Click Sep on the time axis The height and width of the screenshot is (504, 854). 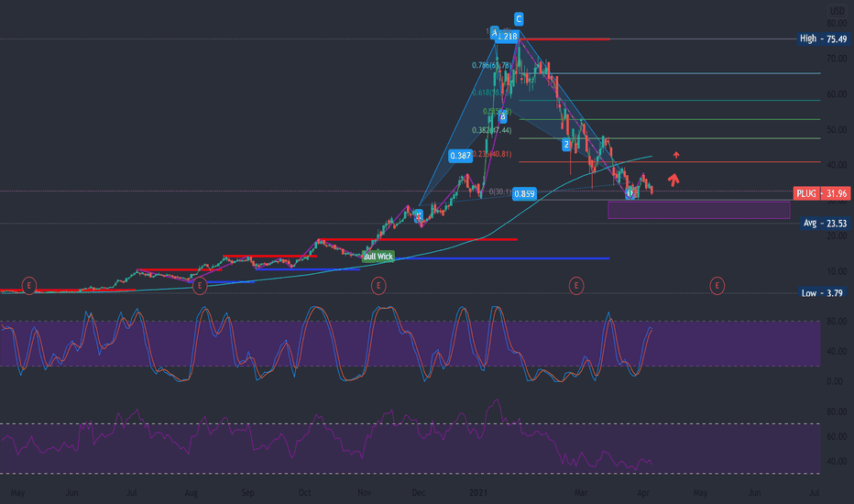247,493
